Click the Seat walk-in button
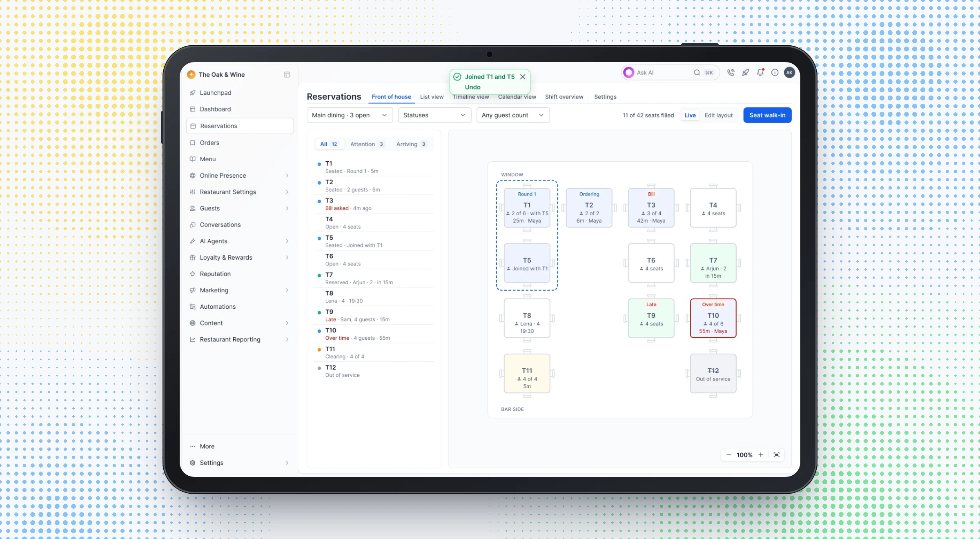The width and height of the screenshot is (980, 539). pyautogui.click(x=767, y=115)
